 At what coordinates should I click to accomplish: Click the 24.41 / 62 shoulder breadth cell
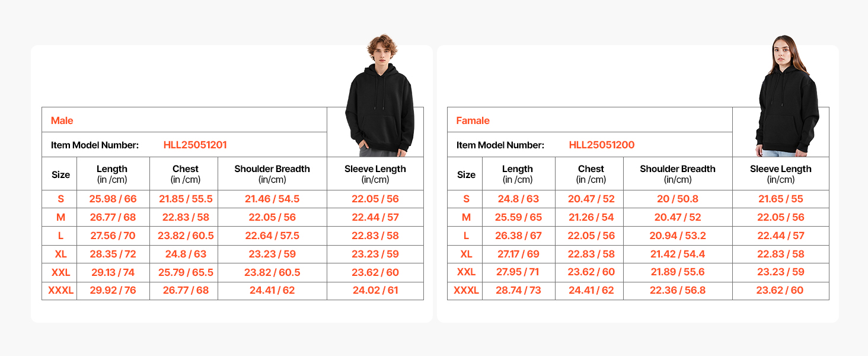272,291
